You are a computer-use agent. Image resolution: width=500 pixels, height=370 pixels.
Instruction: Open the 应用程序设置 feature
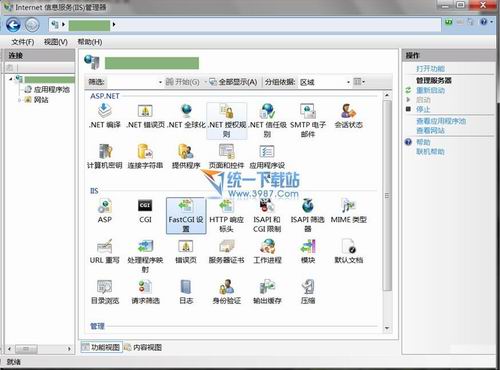pos(267,157)
